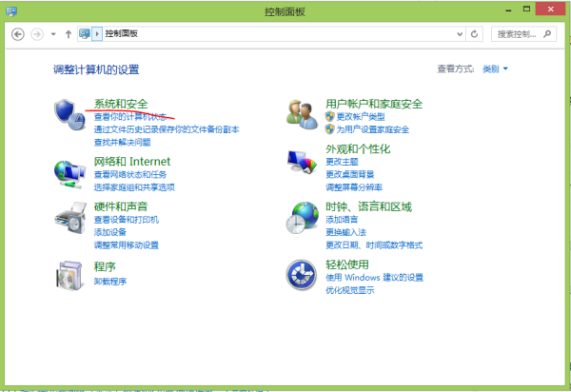The width and height of the screenshot is (571, 392).
Task: Close the Control Panel window
Action: (x=551, y=10)
